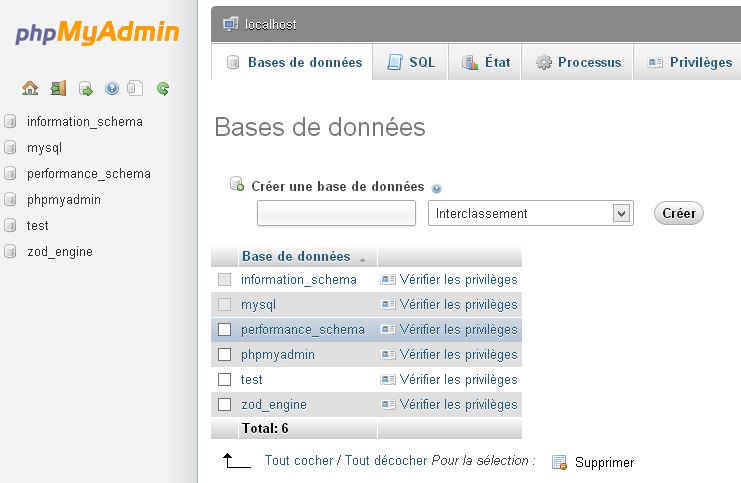
Task: Click the localhost breadcrumb link
Action: (x=270, y=24)
